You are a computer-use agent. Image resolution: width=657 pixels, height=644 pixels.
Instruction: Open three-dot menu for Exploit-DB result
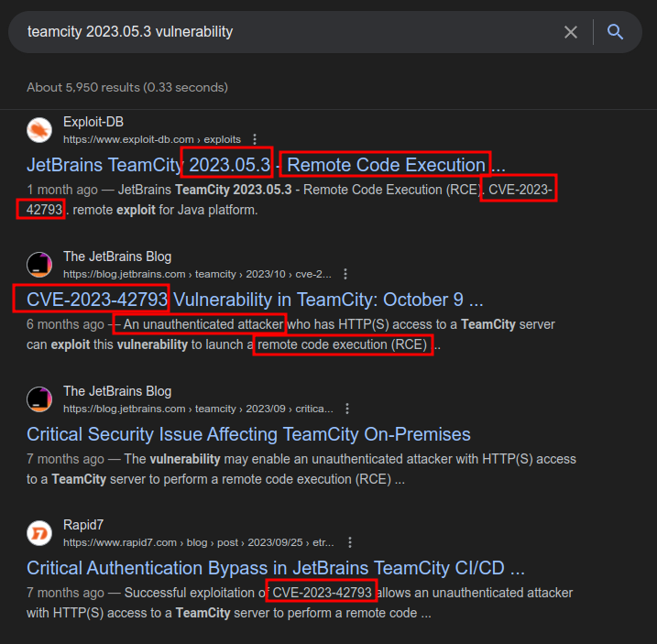click(255, 139)
